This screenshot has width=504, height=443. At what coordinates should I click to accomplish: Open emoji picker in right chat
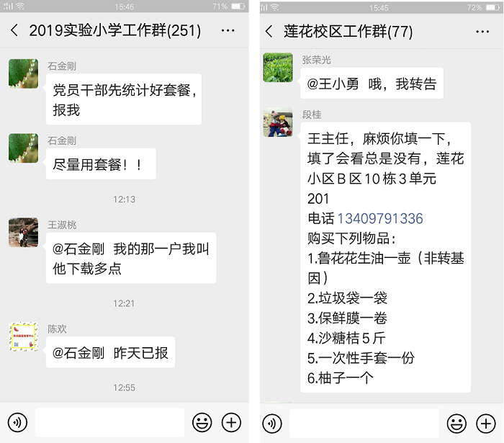[456, 424]
